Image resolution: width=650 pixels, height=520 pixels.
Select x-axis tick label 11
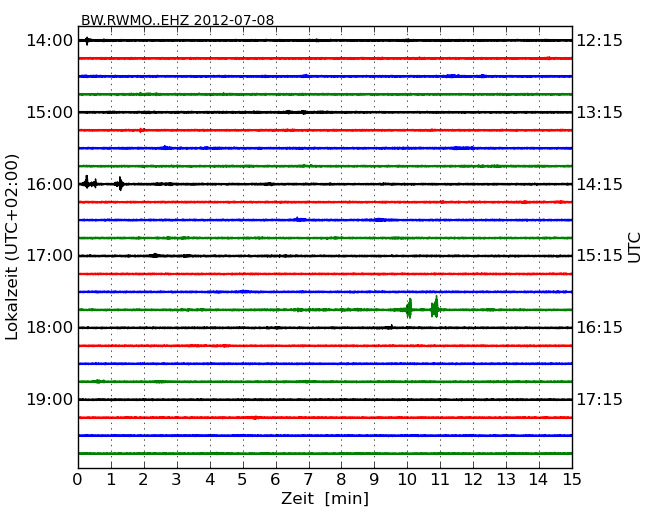tap(440, 480)
